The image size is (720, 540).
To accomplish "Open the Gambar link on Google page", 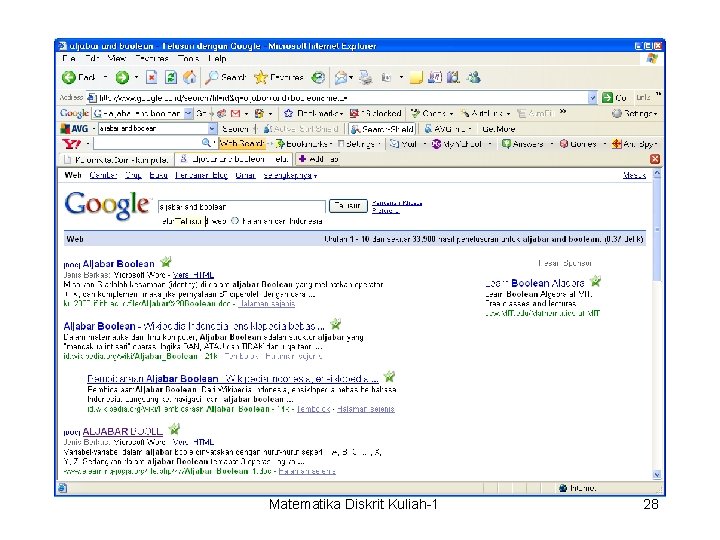I will [103, 175].
